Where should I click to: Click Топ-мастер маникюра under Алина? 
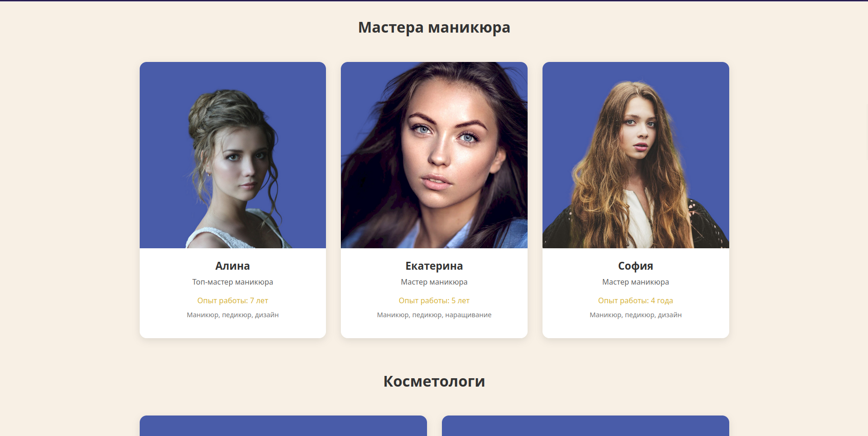(233, 282)
